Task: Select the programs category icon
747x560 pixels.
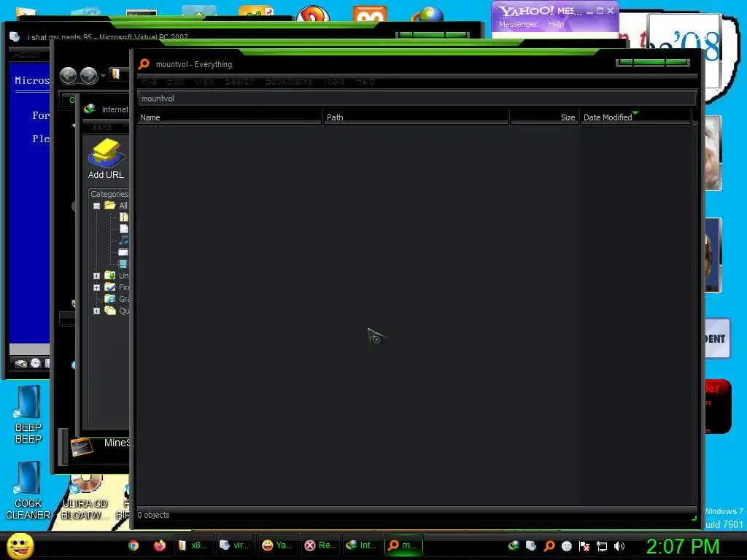Action: click(124, 252)
